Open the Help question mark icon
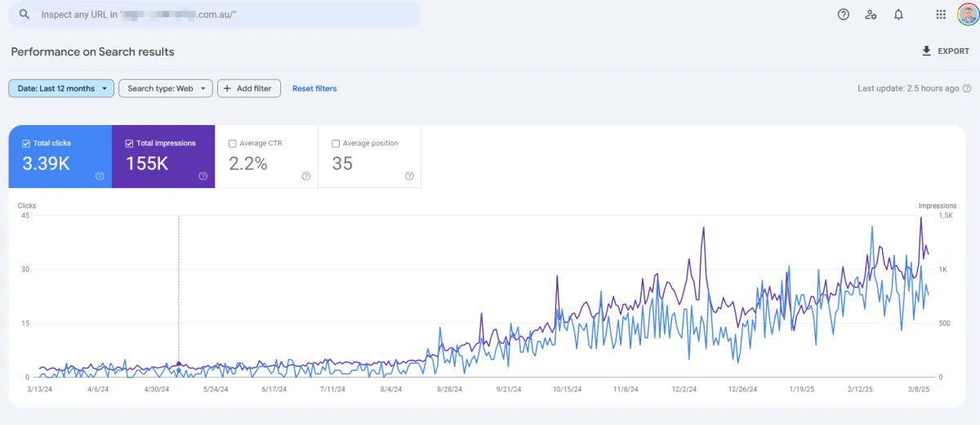 click(x=844, y=15)
